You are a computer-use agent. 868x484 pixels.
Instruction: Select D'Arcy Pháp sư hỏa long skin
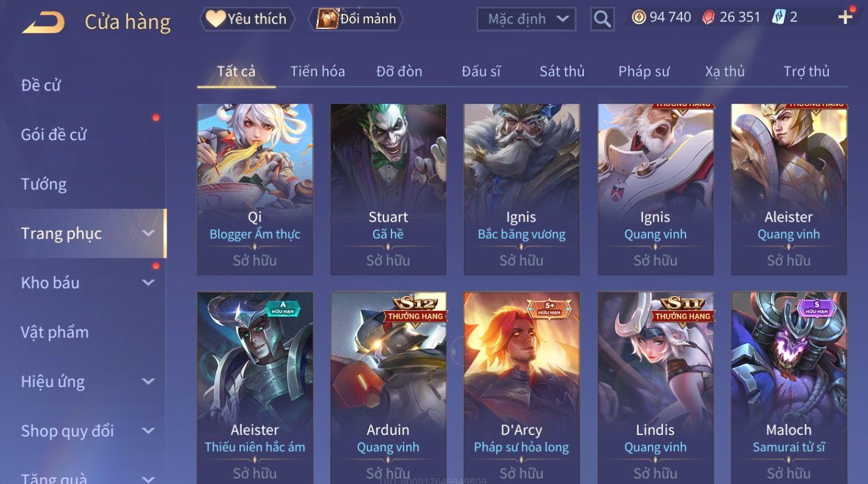point(522,388)
